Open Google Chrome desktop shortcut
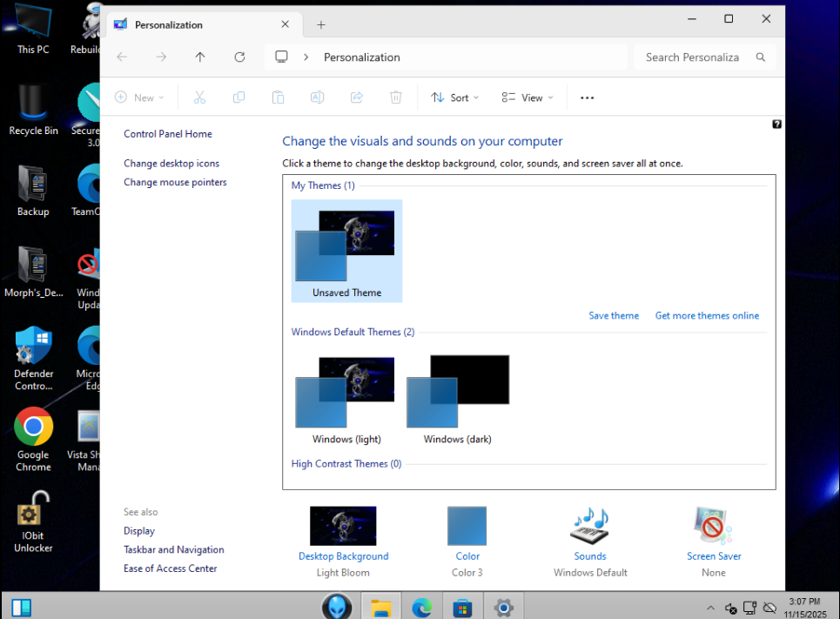This screenshot has width=840, height=619. tap(33, 427)
